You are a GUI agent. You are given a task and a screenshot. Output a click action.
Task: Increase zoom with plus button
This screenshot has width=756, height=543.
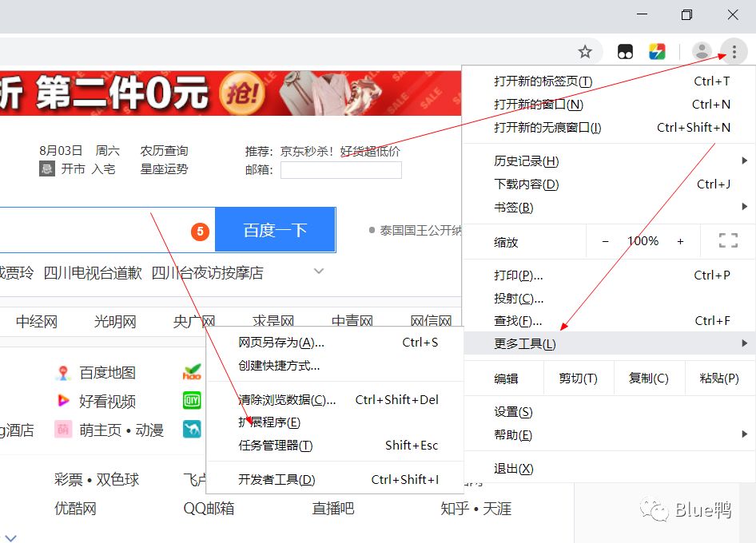click(680, 241)
